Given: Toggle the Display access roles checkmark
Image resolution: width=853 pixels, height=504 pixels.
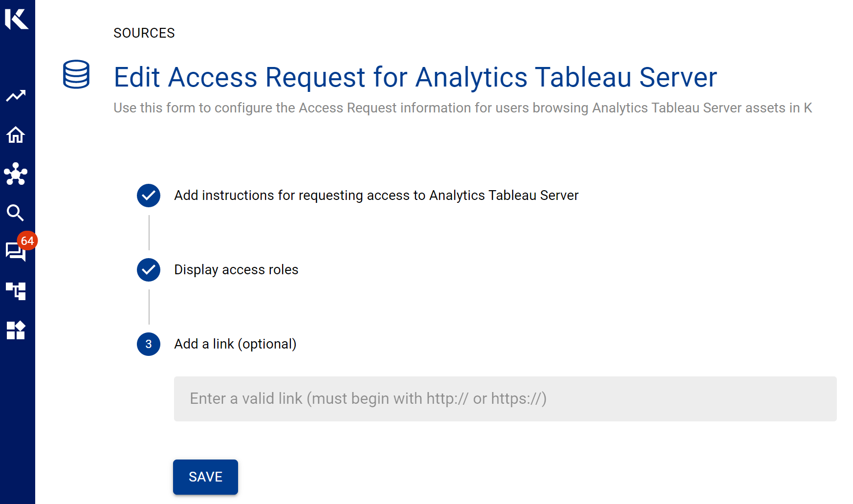Looking at the screenshot, I should coord(148,270).
